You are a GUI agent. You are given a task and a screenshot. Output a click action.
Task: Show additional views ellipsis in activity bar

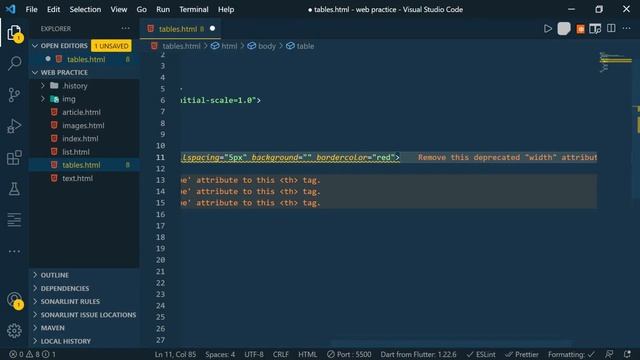(14, 251)
